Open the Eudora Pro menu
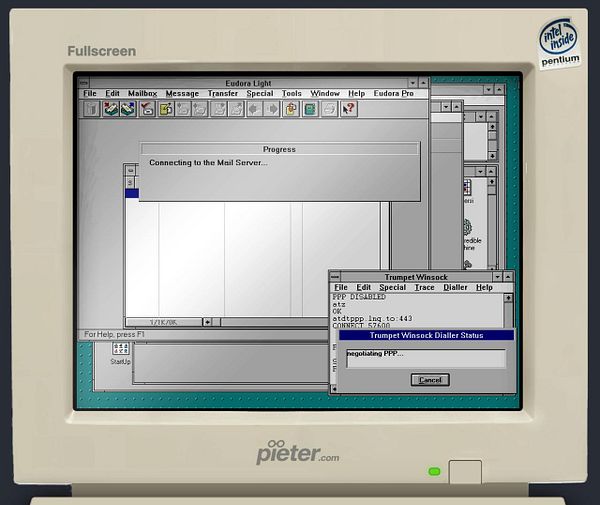The image size is (600, 505). [x=393, y=94]
